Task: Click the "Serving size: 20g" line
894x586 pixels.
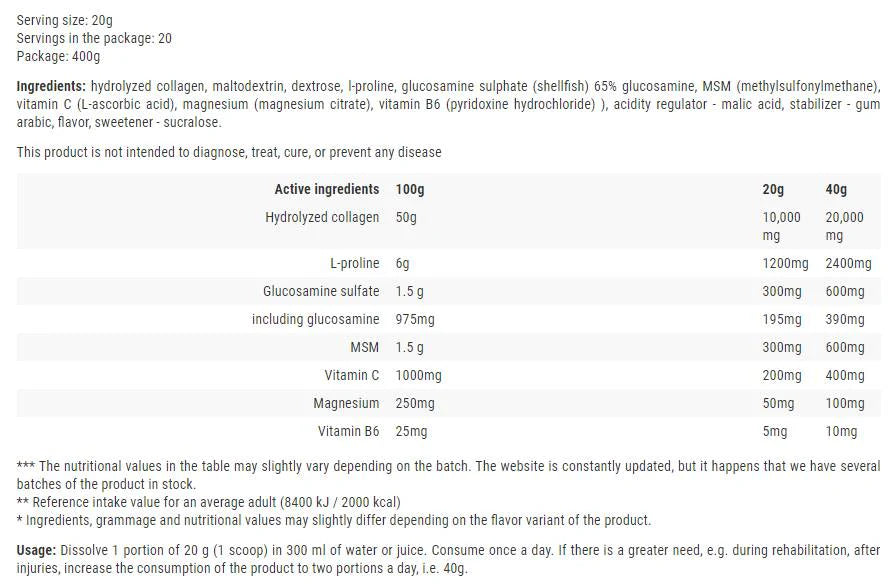Action: point(65,20)
